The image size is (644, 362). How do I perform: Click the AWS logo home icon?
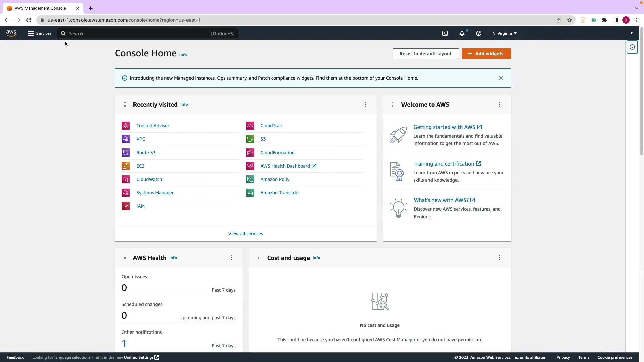coord(11,33)
